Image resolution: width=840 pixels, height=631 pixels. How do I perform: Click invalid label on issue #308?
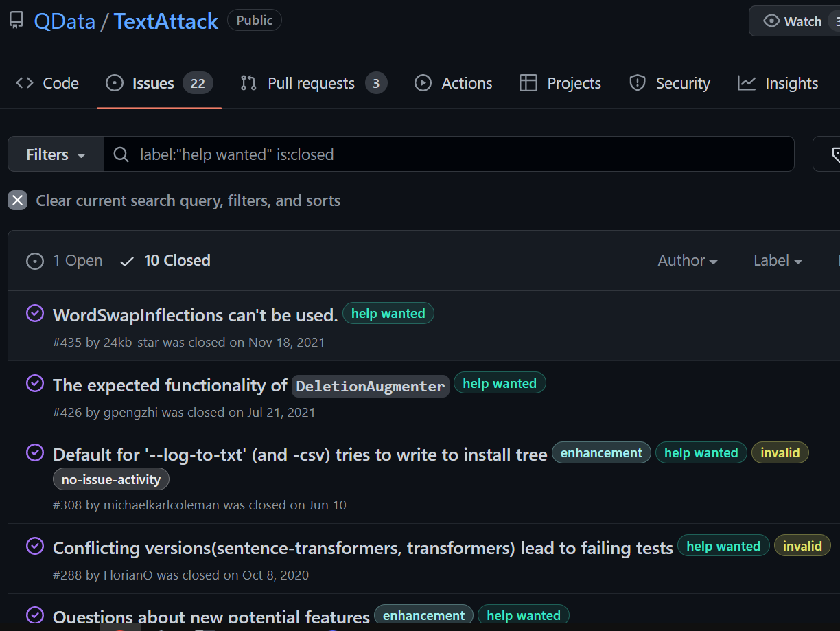(780, 453)
